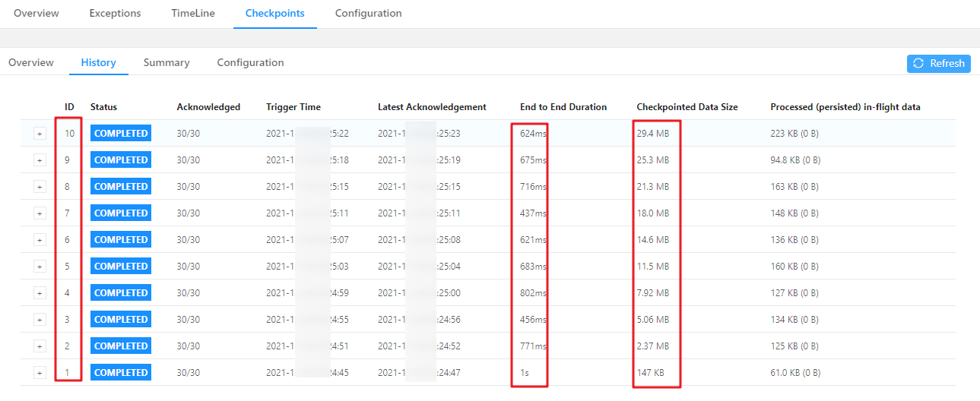Click the 771ms duration value

[533, 346]
